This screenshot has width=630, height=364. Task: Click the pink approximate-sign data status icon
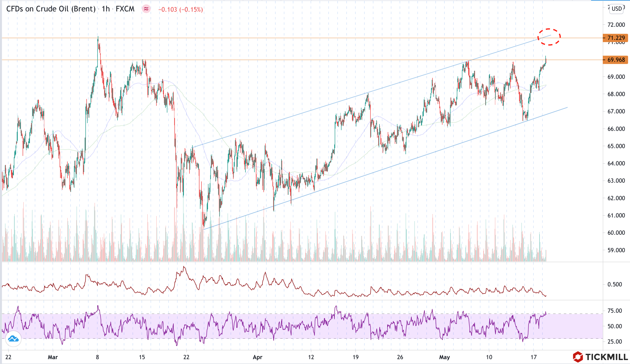tap(146, 9)
